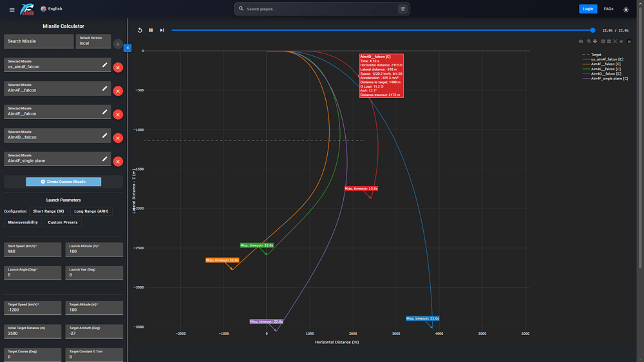The image size is (644, 362).
Task: Remove the Aim4D__falcon missile
Action: pyautogui.click(x=118, y=138)
